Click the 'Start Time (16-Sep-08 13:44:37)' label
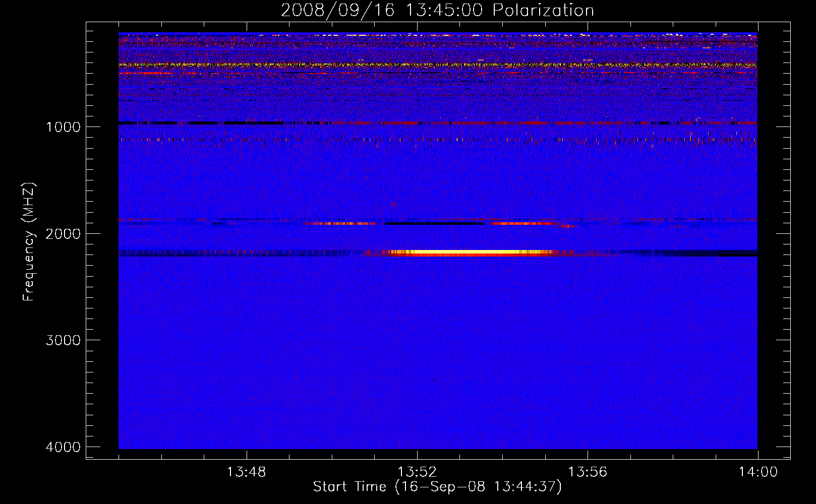This screenshot has width=816, height=504. [x=437, y=487]
